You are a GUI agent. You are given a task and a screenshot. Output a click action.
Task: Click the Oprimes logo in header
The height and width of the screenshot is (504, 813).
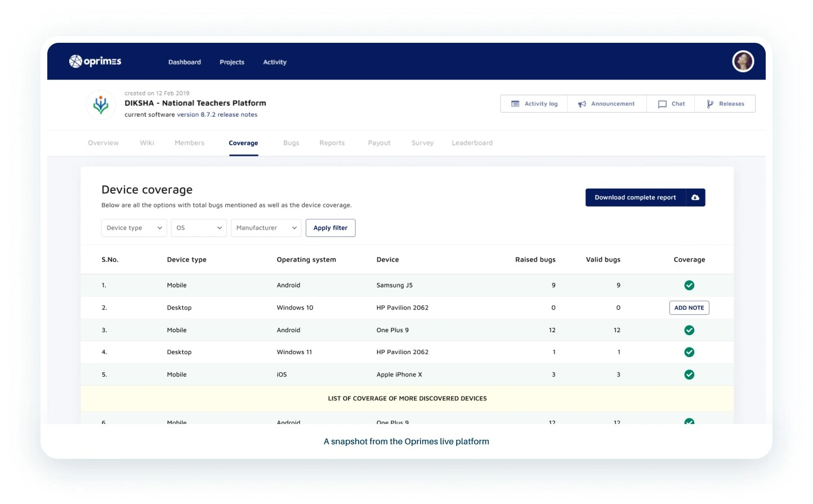pos(95,61)
